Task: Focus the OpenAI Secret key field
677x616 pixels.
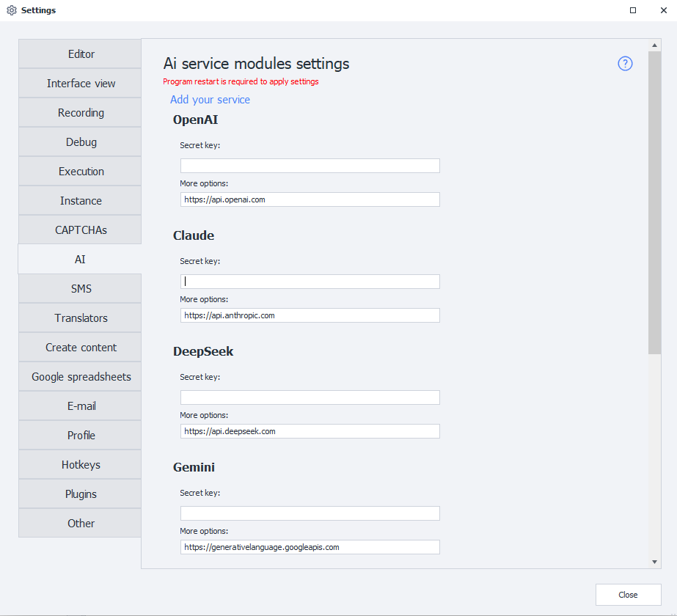Action: click(x=310, y=166)
